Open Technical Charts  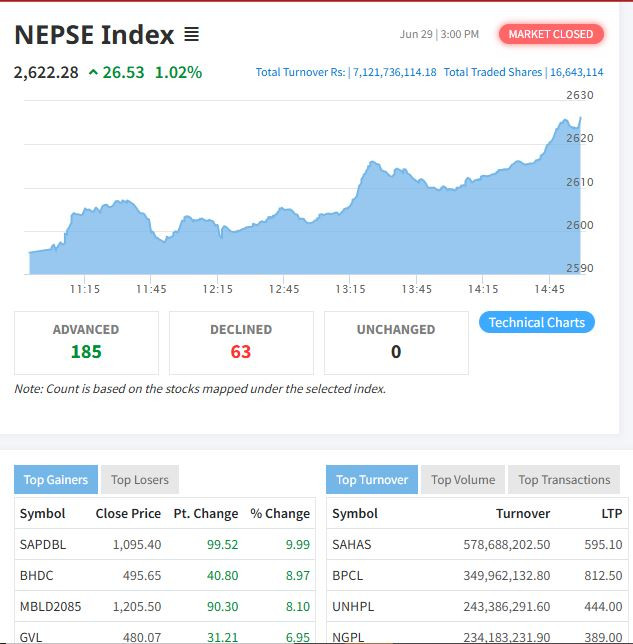pos(537,322)
